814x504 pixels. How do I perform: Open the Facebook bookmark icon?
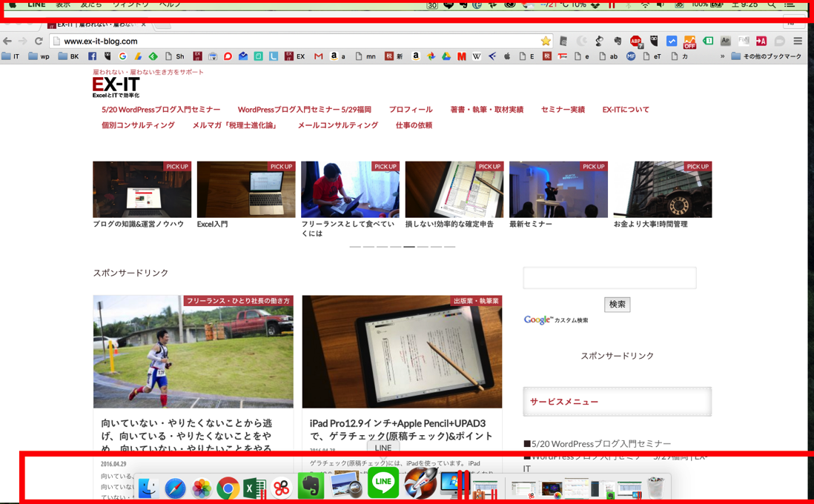(93, 56)
